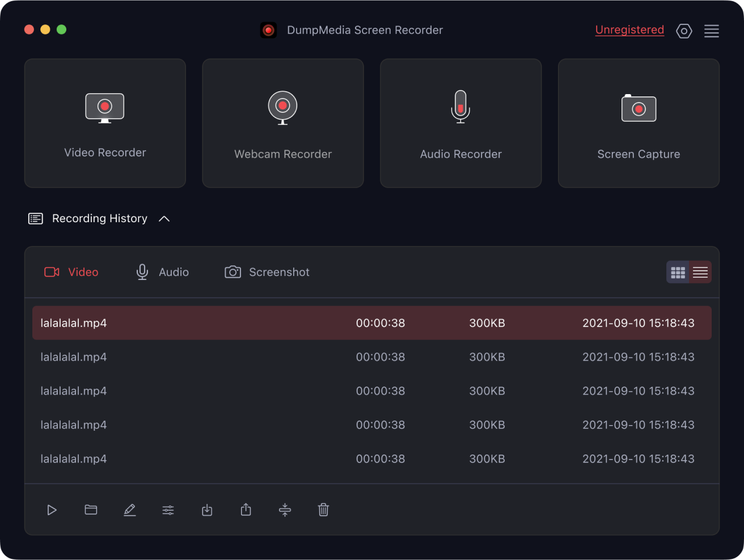Switch to the Screenshot tab
This screenshot has height=560, width=744.
pos(267,272)
